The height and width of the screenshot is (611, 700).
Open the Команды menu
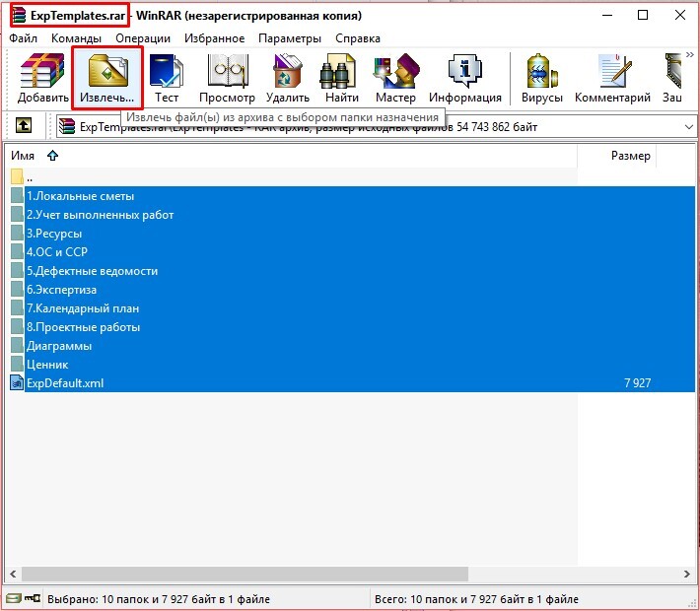click(76, 38)
